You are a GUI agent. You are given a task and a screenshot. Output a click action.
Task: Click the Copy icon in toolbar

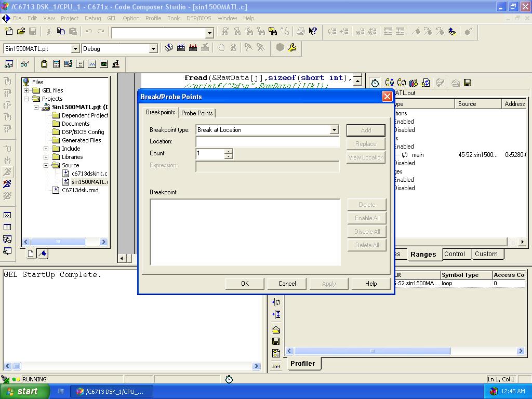(x=61, y=32)
